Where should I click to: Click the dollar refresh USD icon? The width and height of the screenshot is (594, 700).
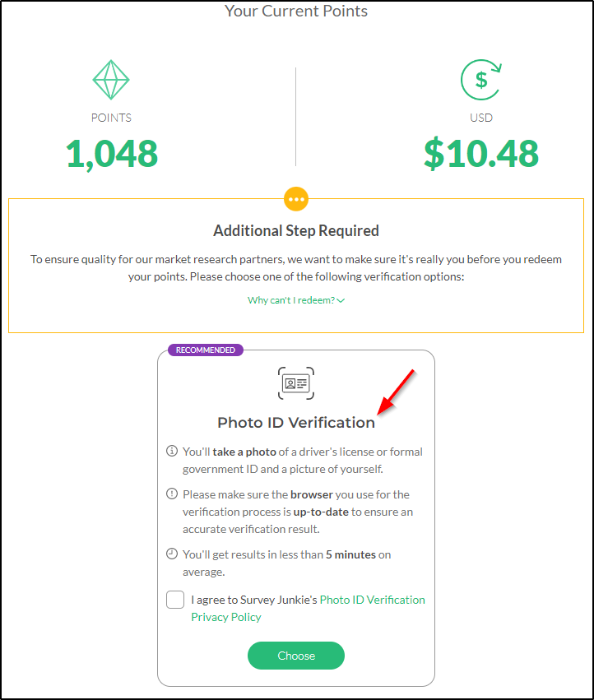point(481,80)
